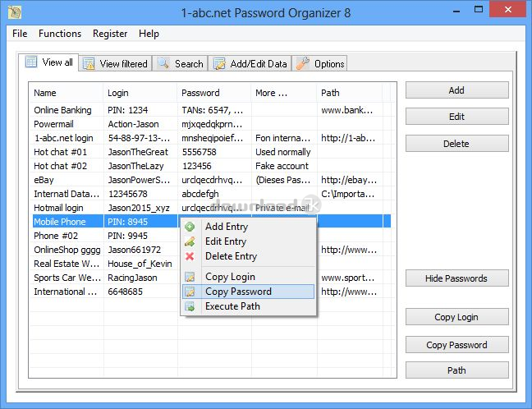Image resolution: width=532 pixels, height=409 pixels.
Task: Switch to the Search tab
Action: click(180, 64)
